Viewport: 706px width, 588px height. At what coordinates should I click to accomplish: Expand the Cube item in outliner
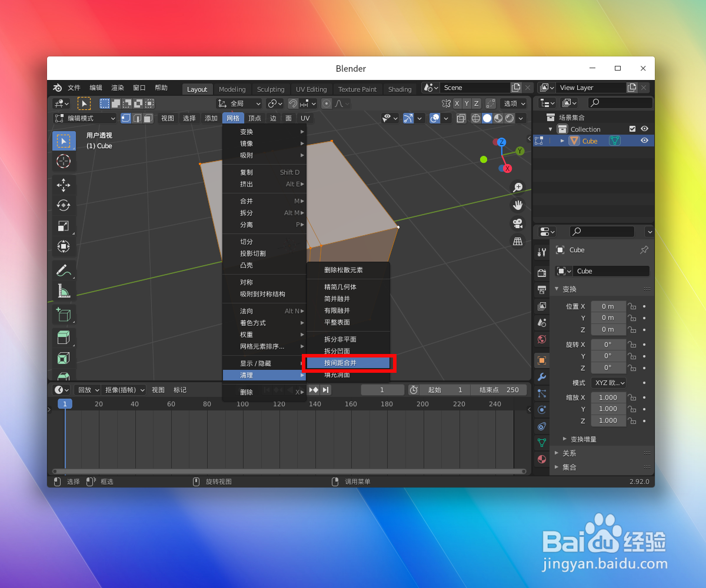562,141
